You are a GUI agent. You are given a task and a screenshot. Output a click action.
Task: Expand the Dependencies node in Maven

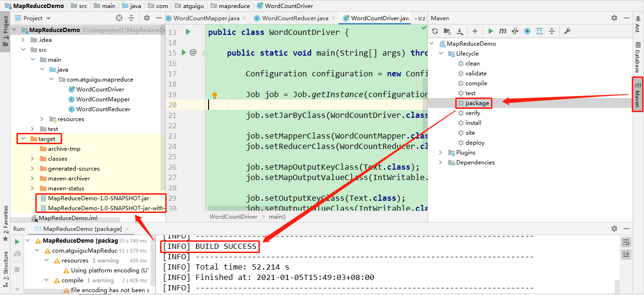[441, 163]
